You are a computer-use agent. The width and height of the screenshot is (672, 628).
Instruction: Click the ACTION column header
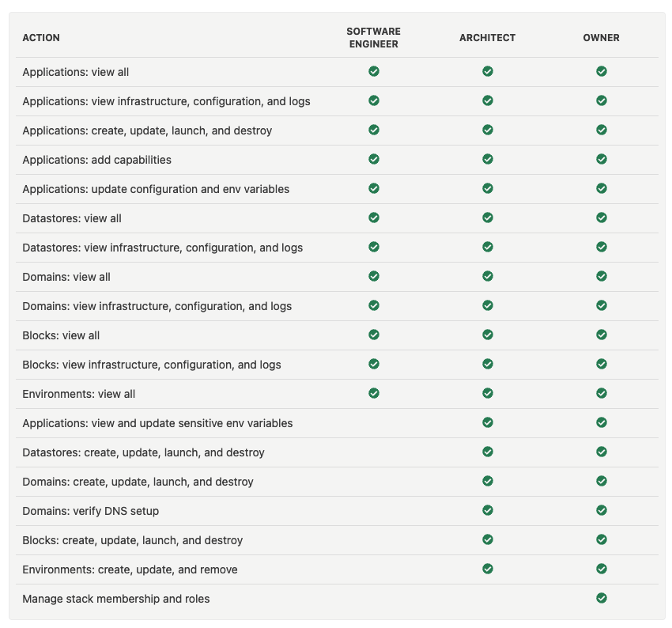pos(41,38)
